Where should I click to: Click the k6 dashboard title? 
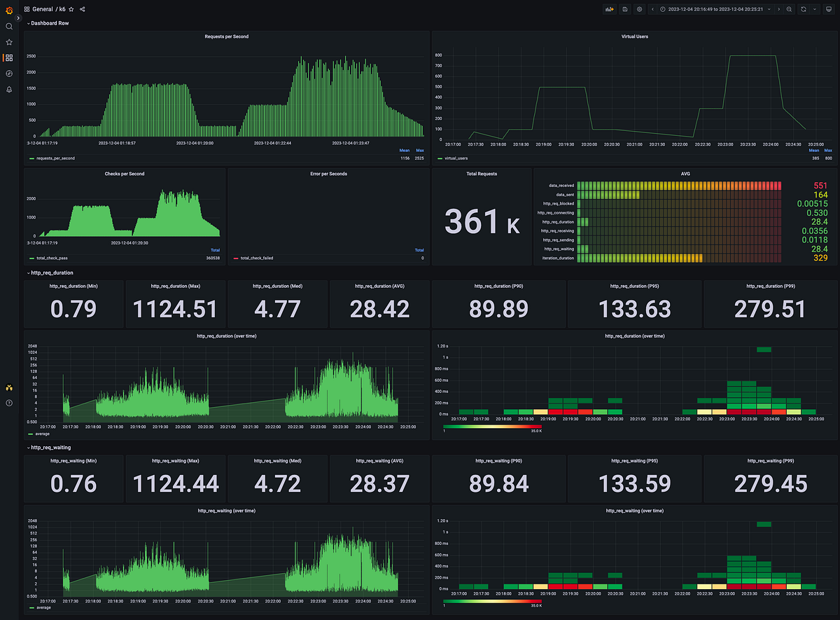click(x=62, y=9)
